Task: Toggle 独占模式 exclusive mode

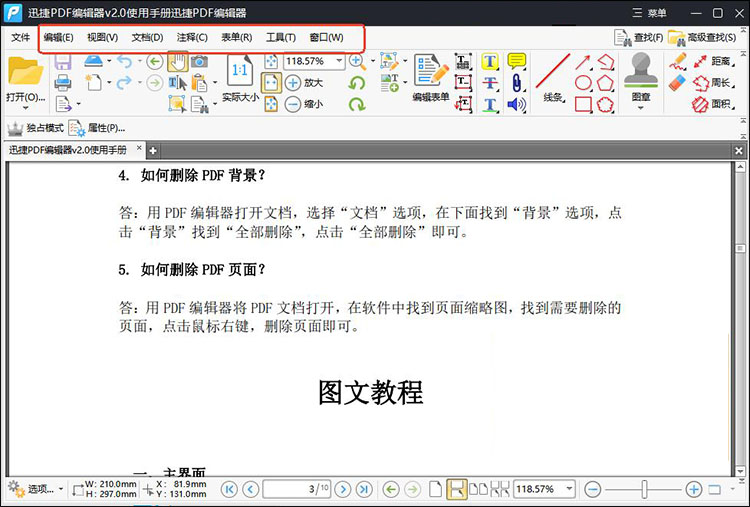Action: (35, 128)
